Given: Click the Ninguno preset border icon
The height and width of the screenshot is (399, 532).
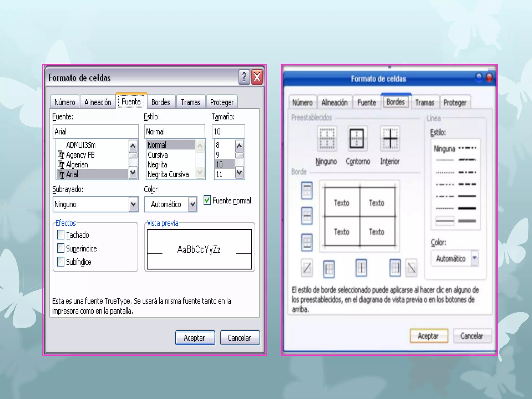Looking at the screenshot, I should click(327, 139).
